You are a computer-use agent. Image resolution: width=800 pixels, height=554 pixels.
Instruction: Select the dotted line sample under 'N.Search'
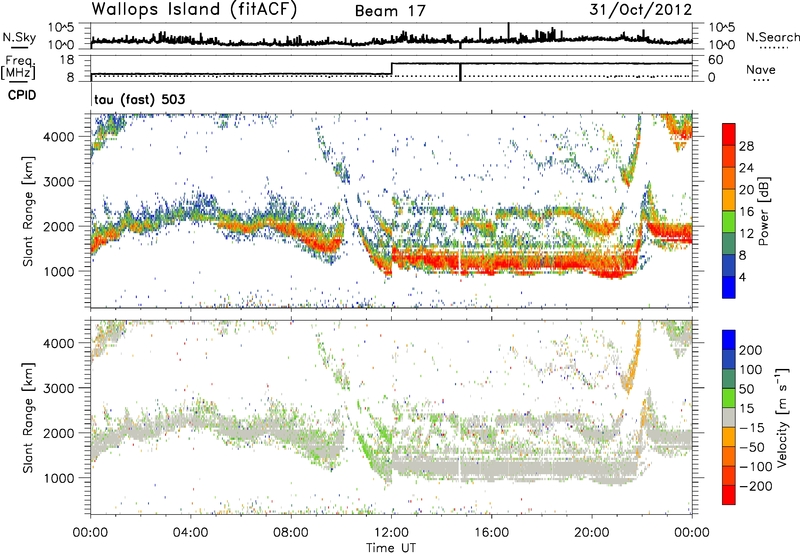coord(774,48)
